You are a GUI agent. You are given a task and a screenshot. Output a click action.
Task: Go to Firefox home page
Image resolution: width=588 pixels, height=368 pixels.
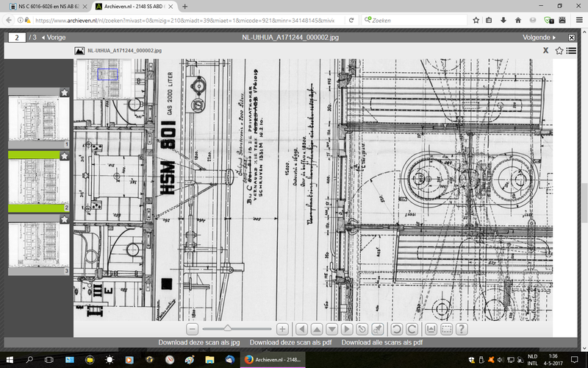(x=518, y=21)
